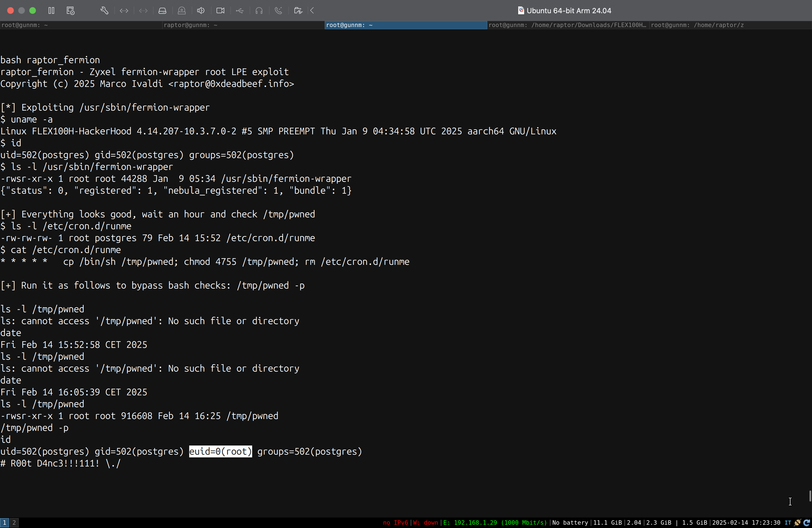Pause the virtual machine
The image size is (812, 528).
tap(51, 10)
